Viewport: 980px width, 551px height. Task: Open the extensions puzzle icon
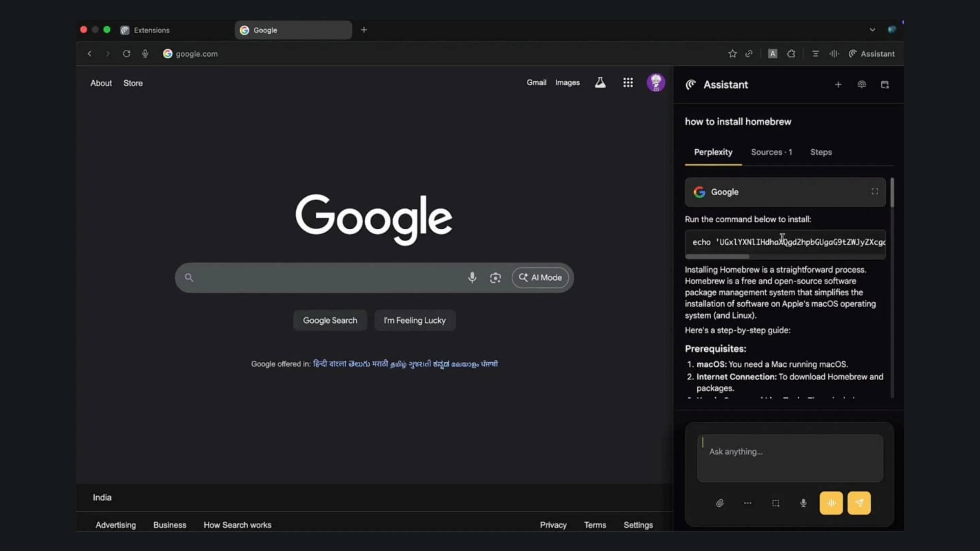[x=791, y=54]
